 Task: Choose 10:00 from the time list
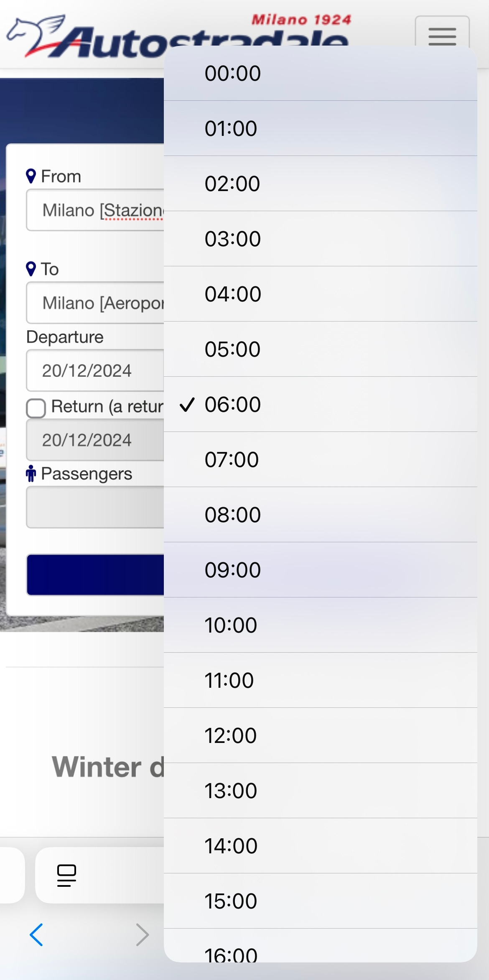(320, 625)
